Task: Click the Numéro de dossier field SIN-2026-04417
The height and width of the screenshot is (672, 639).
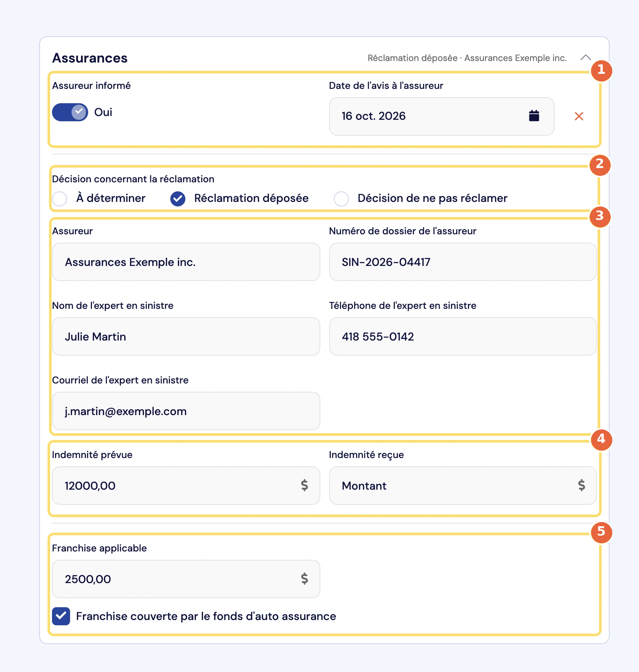Action: [463, 262]
